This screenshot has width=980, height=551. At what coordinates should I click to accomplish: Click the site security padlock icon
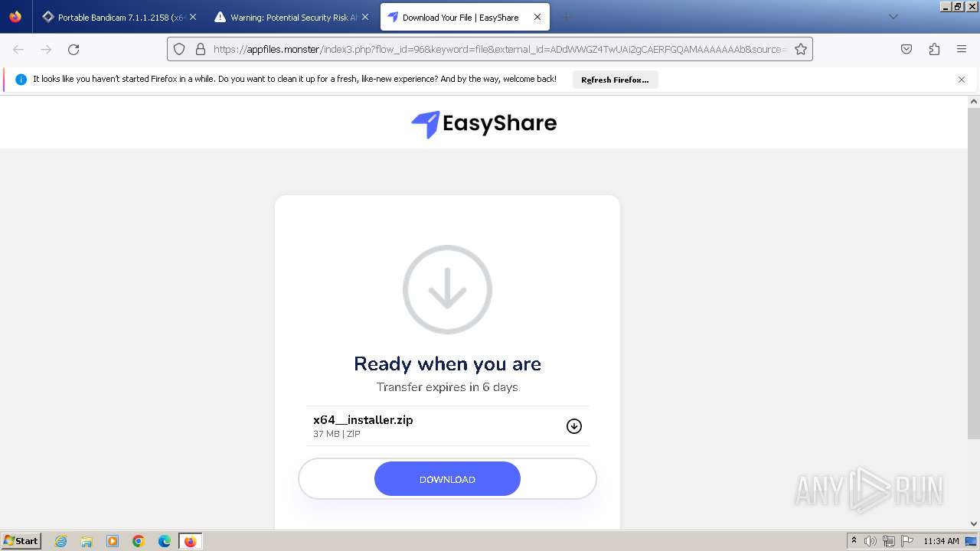tap(201, 49)
